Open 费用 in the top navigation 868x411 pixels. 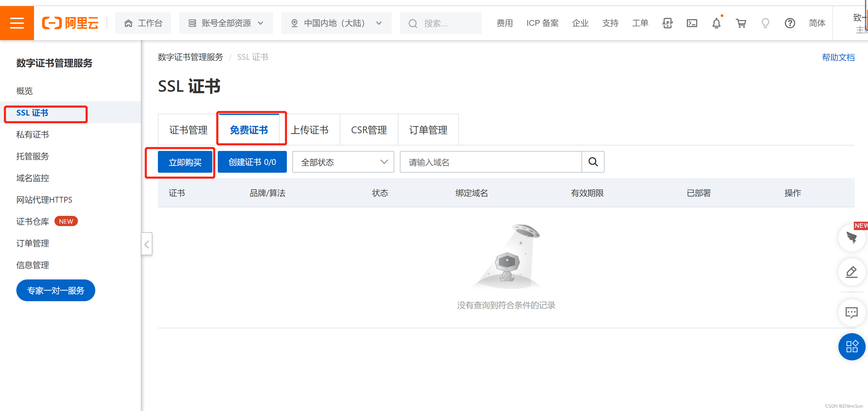504,23
